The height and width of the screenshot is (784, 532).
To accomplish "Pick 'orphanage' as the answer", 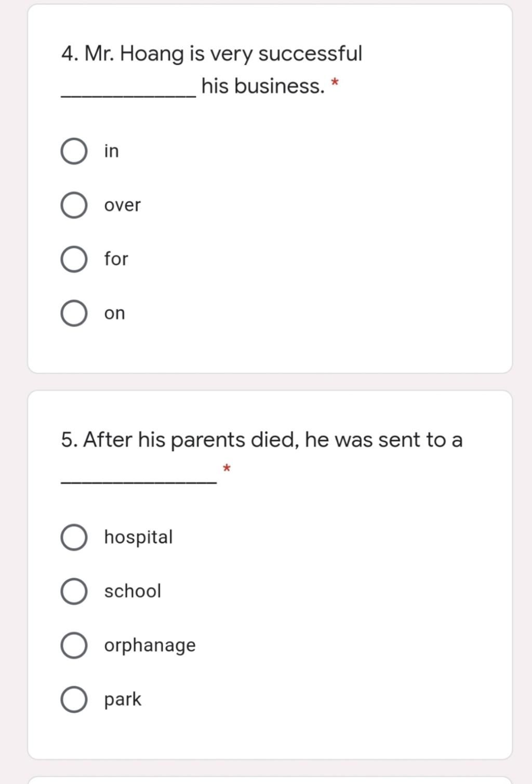I will click(74, 645).
